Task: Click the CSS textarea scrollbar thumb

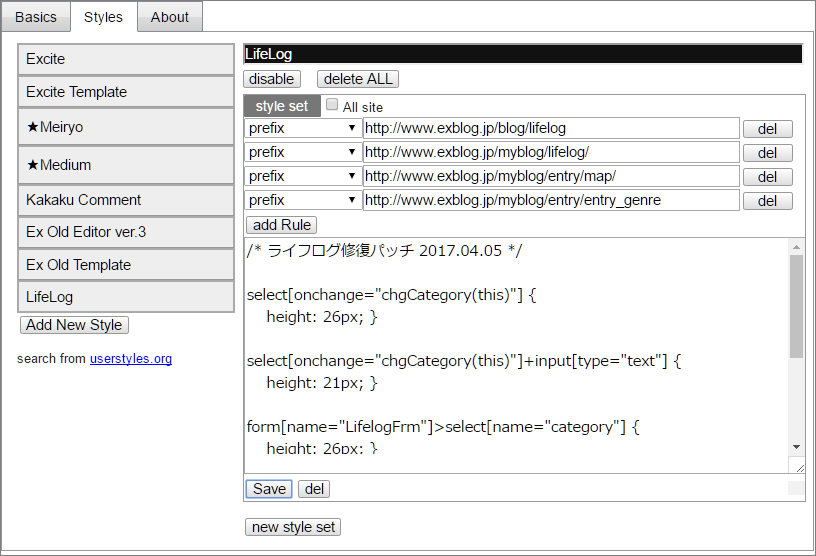Action: (x=796, y=306)
